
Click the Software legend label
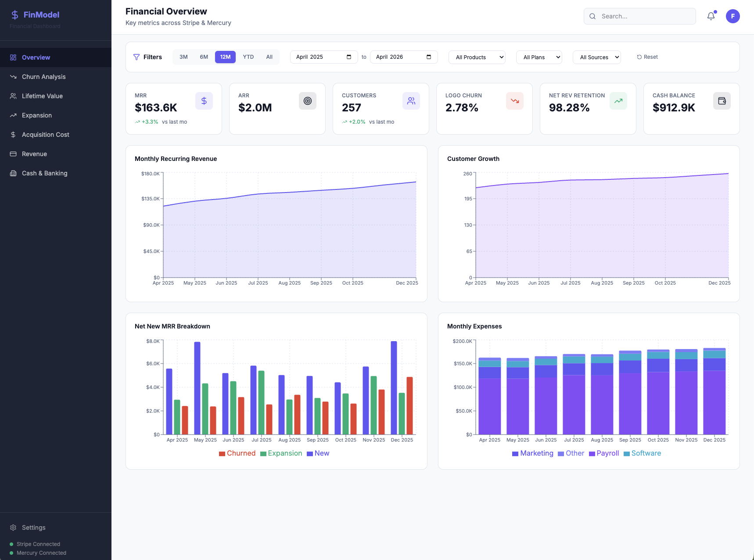point(646,453)
